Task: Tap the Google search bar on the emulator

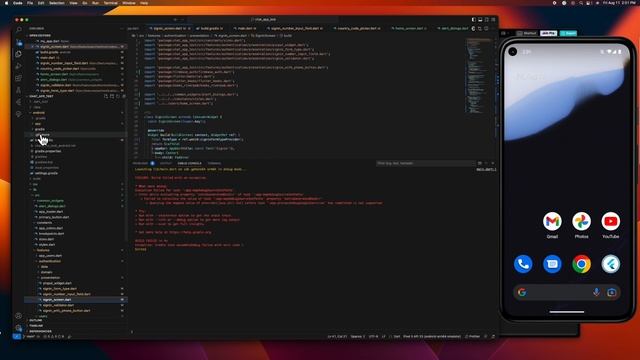Action: [x=567, y=292]
